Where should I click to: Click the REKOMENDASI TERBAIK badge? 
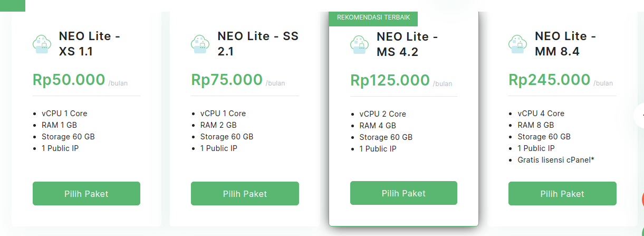[373, 17]
